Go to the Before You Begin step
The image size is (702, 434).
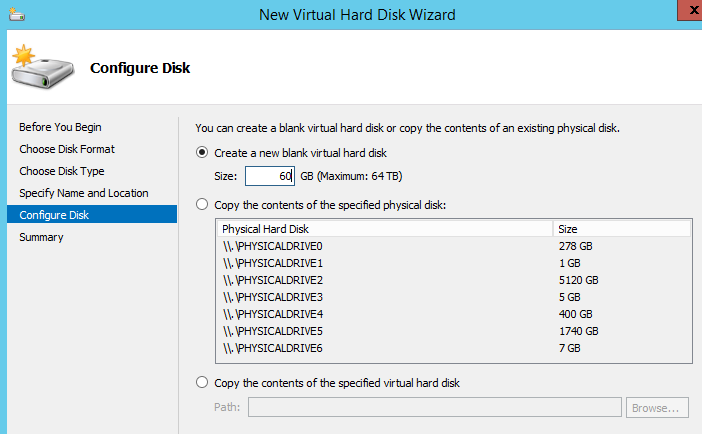tap(60, 127)
